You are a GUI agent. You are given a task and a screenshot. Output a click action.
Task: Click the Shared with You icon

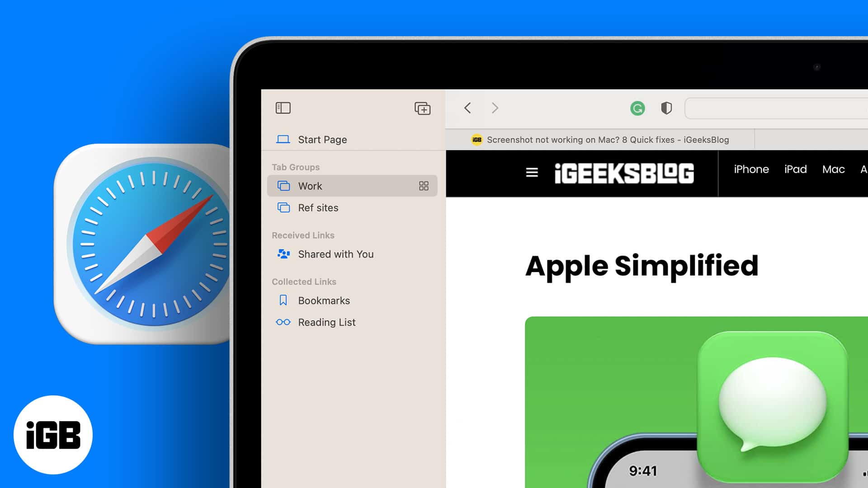(x=284, y=254)
